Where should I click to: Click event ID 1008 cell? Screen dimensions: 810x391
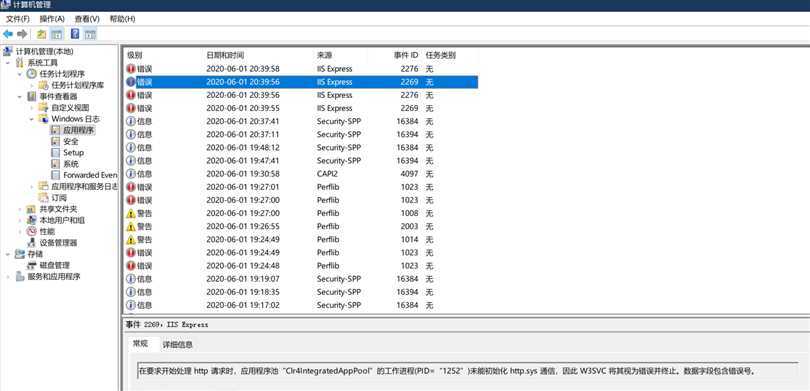(x=409, y=213)
